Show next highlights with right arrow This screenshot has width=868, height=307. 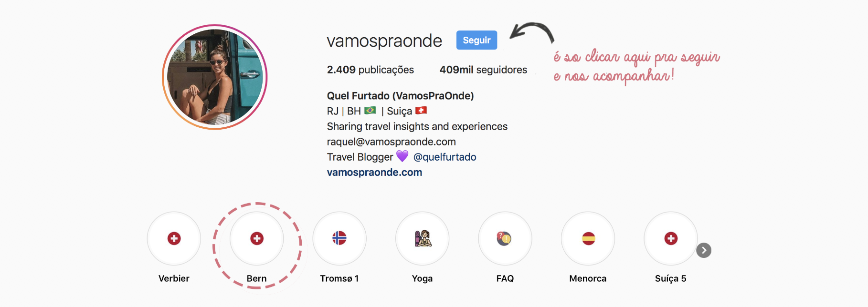pyautogui.click(x=704, y=250)
